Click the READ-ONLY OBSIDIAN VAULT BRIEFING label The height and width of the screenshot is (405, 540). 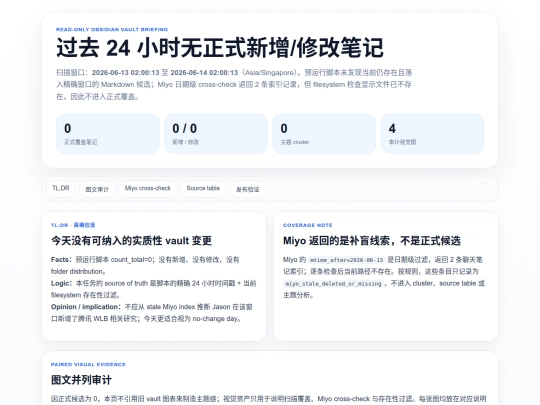[x=112, y=30]
